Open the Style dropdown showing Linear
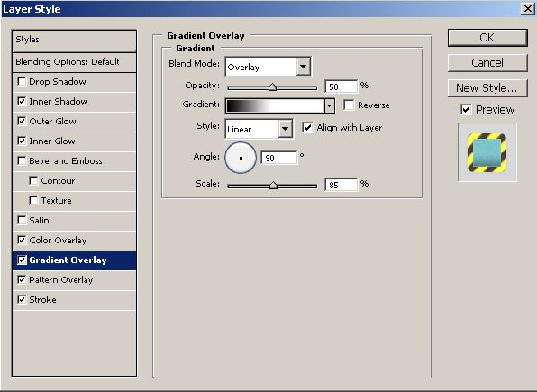The height and width of the screenshot is (392, 537). pyautogui.click(x=259, y=129)
